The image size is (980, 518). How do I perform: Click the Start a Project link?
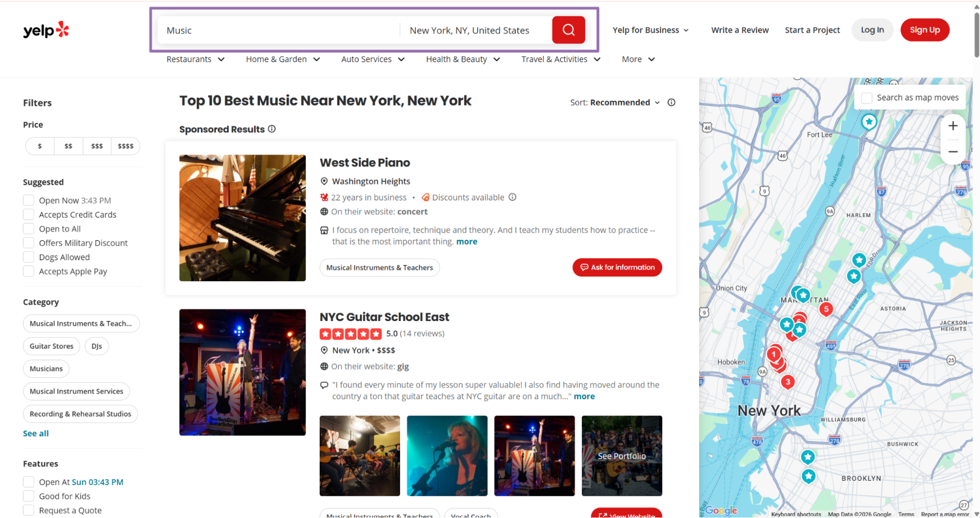(x=812, y=30)
